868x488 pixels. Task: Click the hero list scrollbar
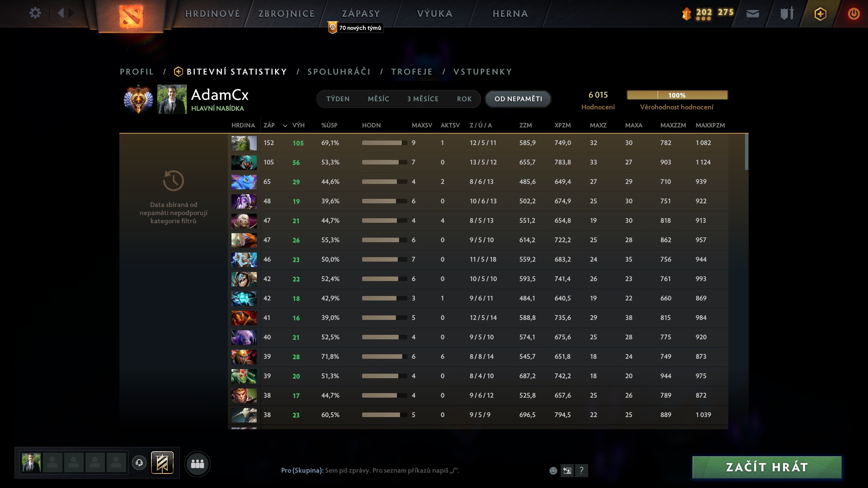pyautogui.click(x=746, y=152)
